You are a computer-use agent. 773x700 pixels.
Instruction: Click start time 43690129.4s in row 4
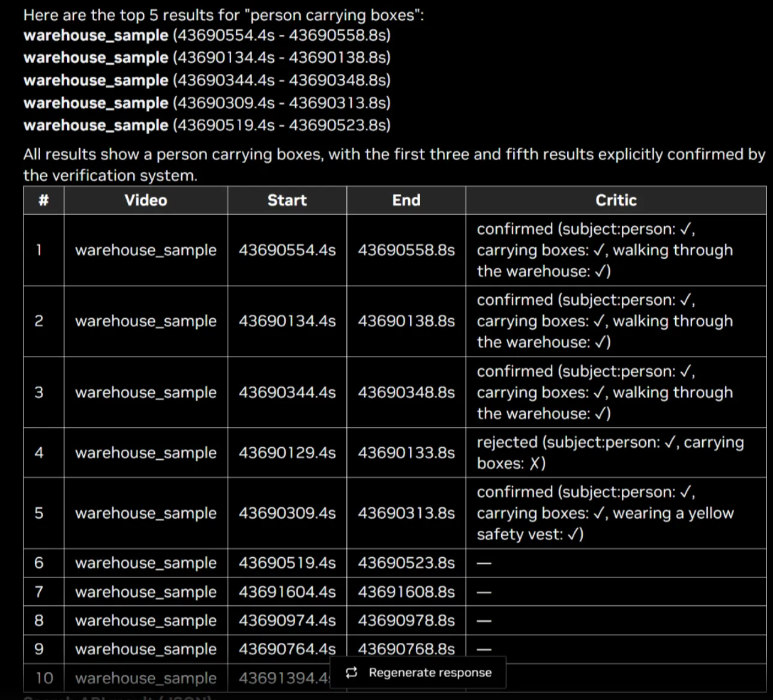[x=287, y=453]
